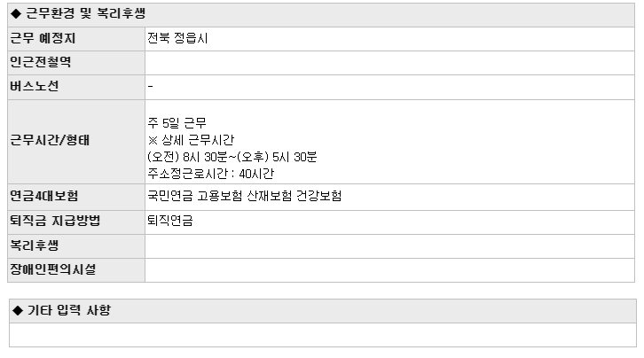Select the 인근전철역 label cell
This screenshot has height=358, width=644.
click(x=76, y=63)
